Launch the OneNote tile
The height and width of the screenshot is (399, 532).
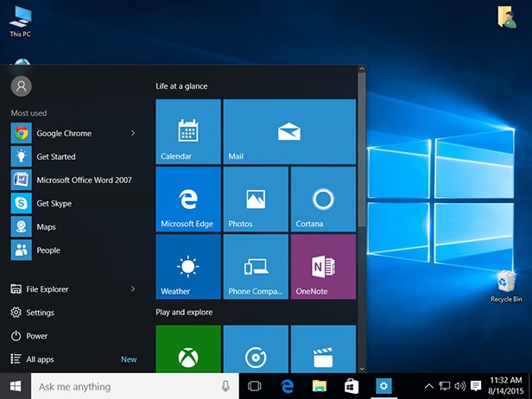(x=322, y=266)
